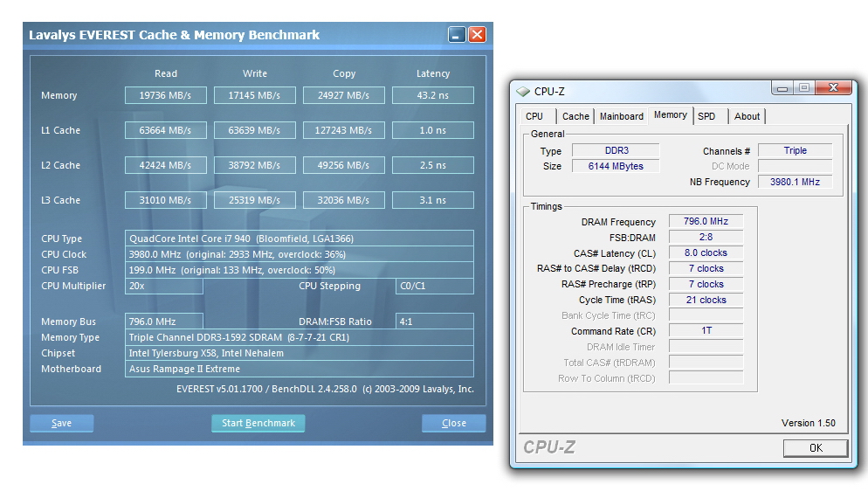Screen dimensions: 868x491
Task: Start the benchmark in EVEREST
Action: [258, 423]
